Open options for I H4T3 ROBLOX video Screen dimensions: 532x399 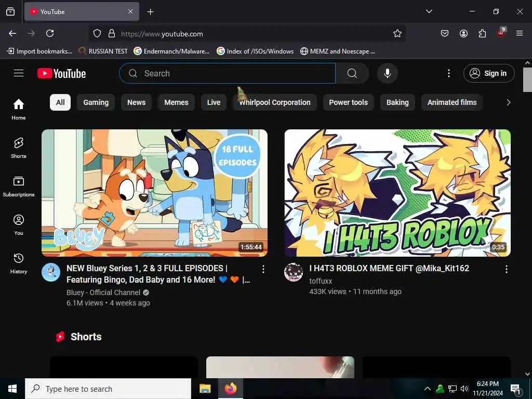tap(506, 269)
